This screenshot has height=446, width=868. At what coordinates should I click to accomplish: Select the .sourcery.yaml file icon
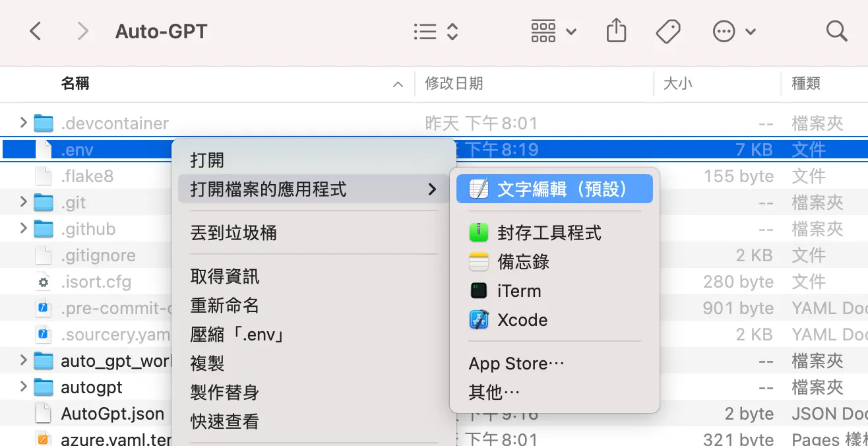(44, 334)
